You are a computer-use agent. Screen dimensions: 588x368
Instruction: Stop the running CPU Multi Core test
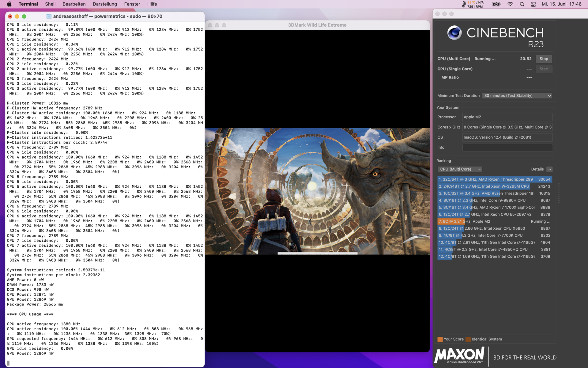[544, 59]
